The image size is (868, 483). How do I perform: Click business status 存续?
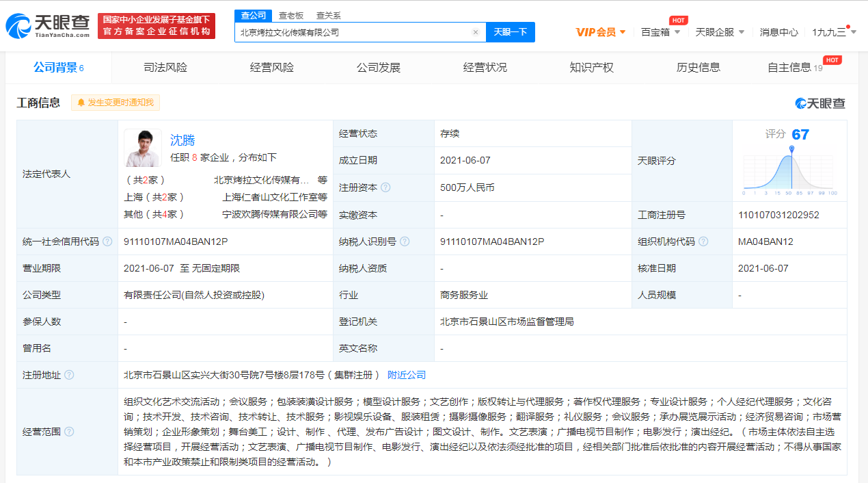tap(450, 134)
